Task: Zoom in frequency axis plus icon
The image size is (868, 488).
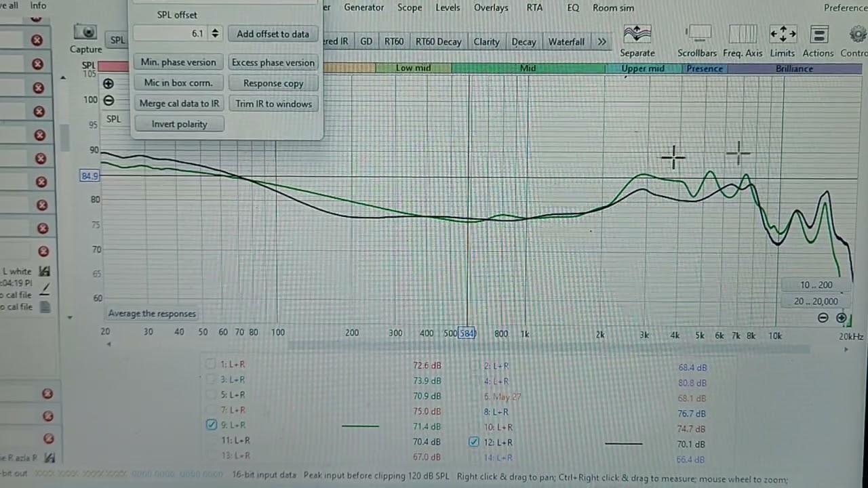Action: [x=842, y=318]
